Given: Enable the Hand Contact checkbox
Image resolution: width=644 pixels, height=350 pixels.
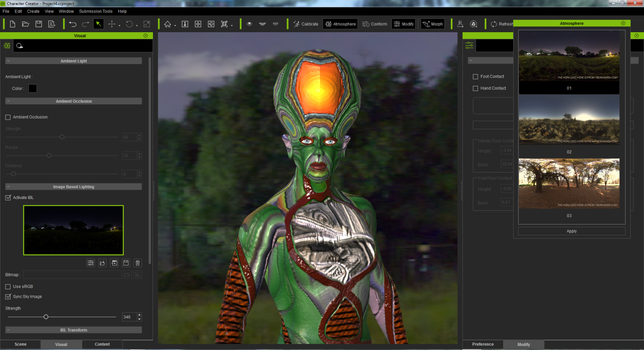Looking at the screenshot, I should pyautogui.click(x=475, y=88).
